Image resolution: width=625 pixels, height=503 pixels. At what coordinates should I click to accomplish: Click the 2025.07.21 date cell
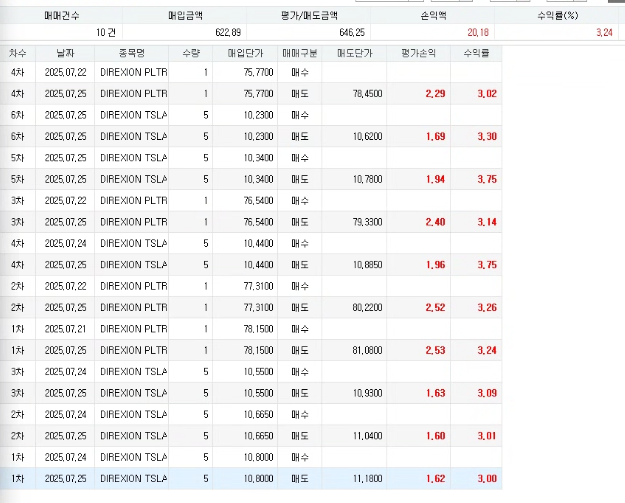point(65,329)
